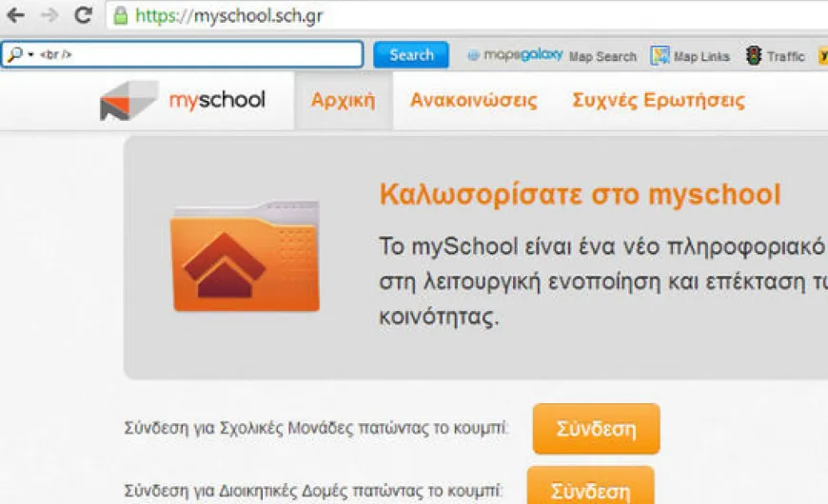Click the blue Search button
The image size is (828, 504).
click(411, 55)
